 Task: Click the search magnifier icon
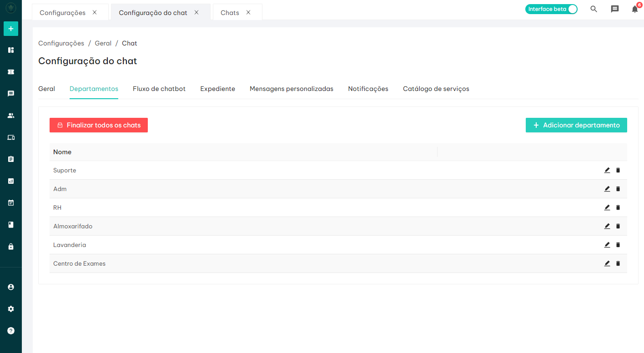click(594, 9)
